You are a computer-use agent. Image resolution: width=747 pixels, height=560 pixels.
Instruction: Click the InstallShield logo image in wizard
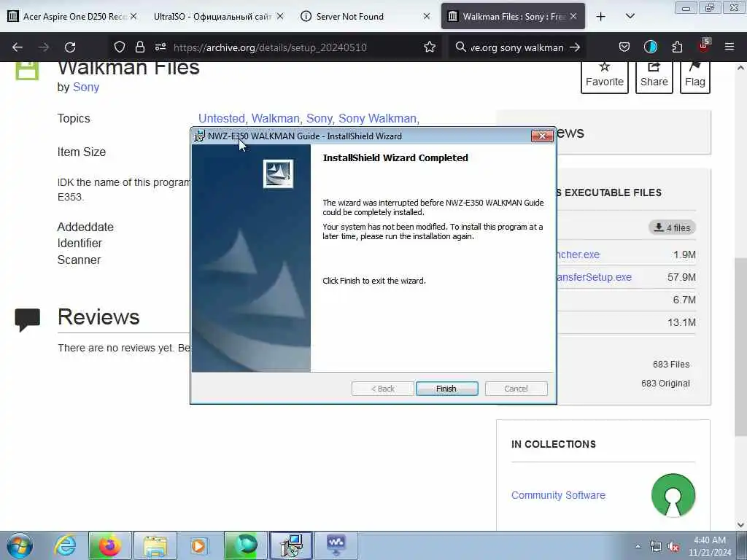[278, 174]
